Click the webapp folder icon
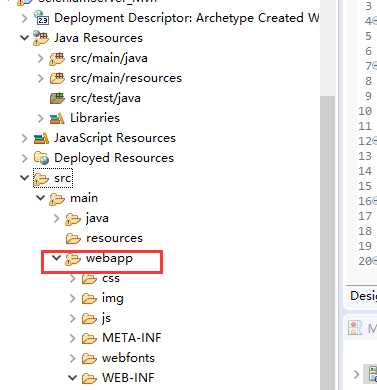377x390 pixels. pos(73,259)
